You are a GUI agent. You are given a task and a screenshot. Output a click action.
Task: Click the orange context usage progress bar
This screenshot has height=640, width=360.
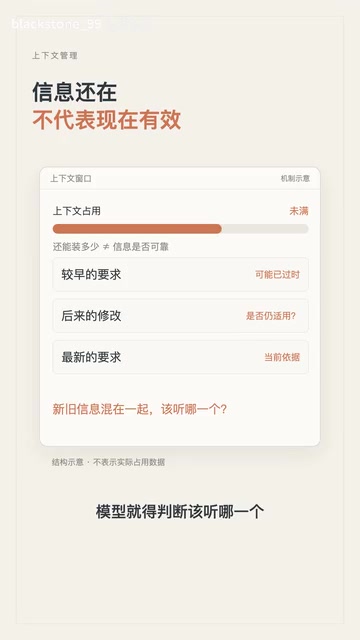(x=137, y=229)
